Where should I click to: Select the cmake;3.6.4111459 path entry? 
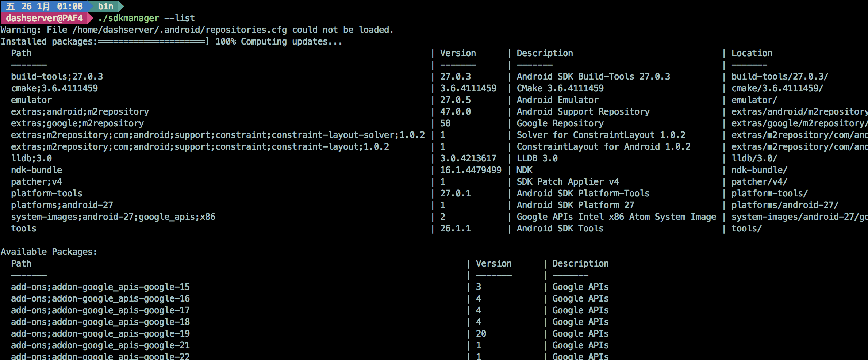pyautogui.click(x=54, y=88)
